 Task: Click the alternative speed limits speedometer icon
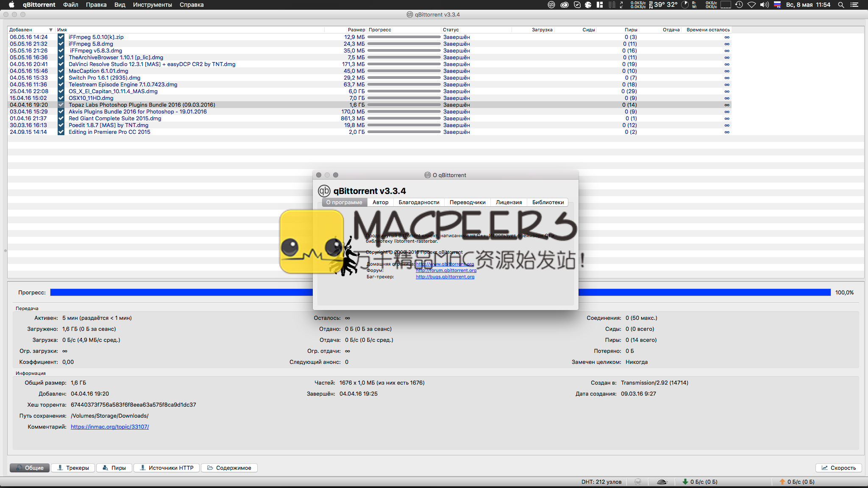662,482
